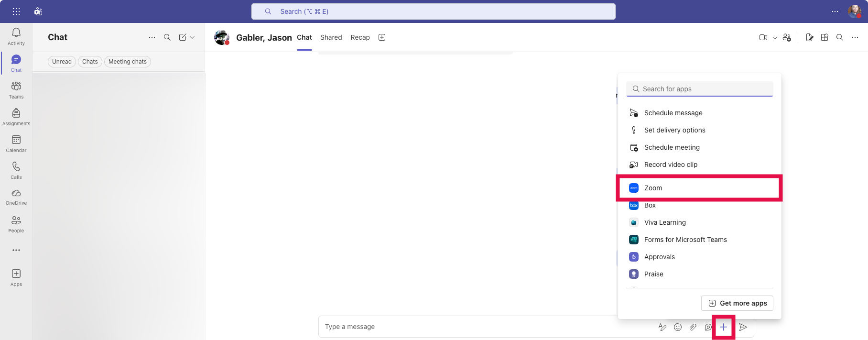Open the app launcher grid icon
The image size is (868, 340).
tap(16, 11)
